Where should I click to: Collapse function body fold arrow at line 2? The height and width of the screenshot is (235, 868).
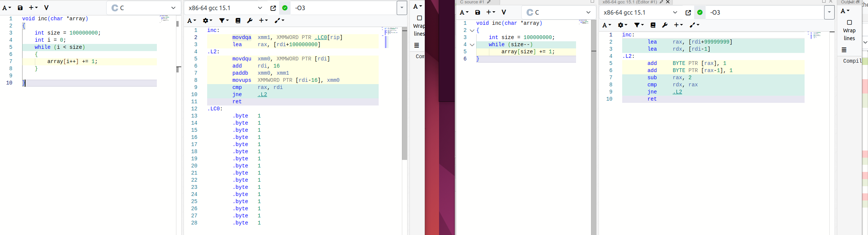tap(472, 30)
